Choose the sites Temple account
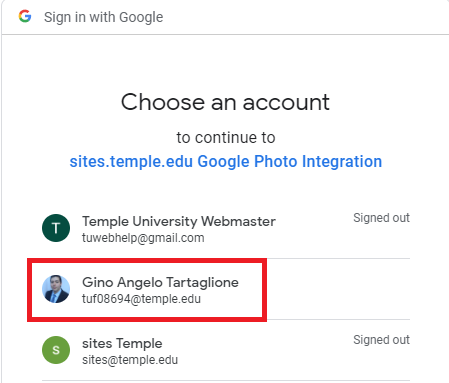 click(226, 350)
